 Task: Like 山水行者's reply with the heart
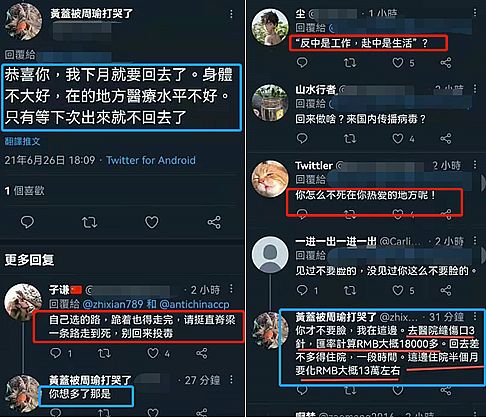398,138
